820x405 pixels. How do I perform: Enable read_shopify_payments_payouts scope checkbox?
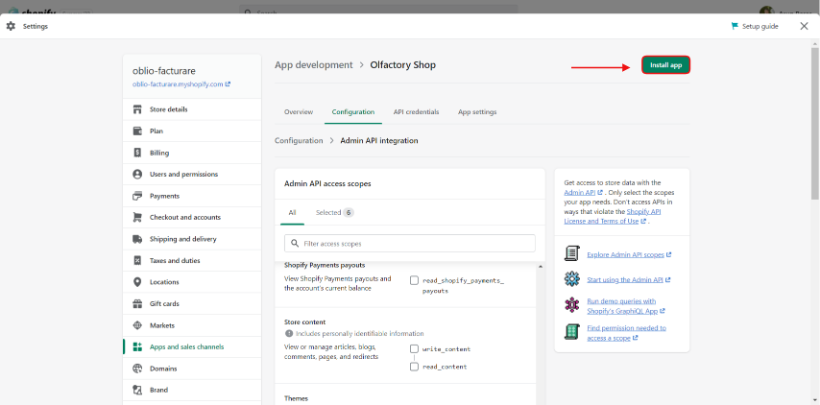(x=414, y=280)
